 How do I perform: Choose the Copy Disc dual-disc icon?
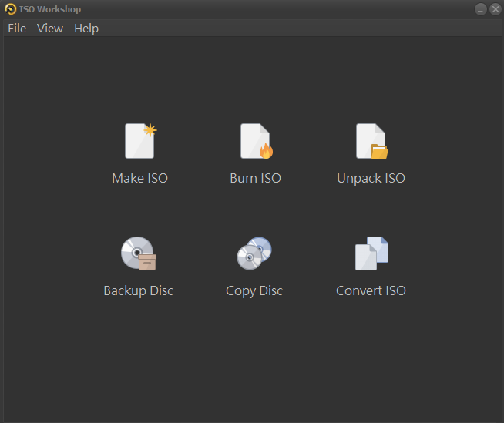[x=254, y=253]
